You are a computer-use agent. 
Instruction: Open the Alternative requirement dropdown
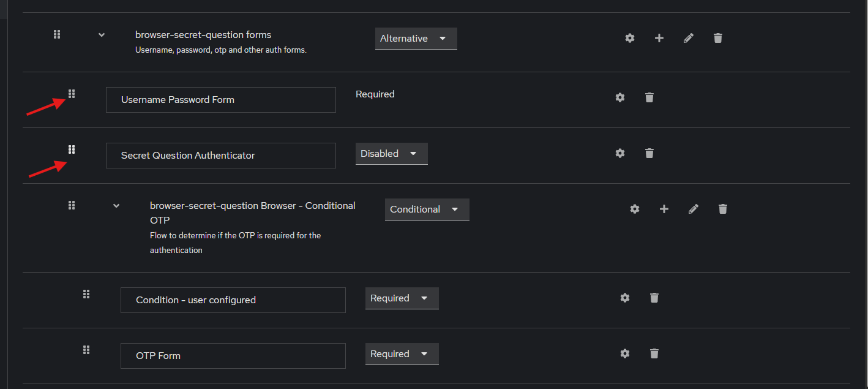(x=416, y=39)
